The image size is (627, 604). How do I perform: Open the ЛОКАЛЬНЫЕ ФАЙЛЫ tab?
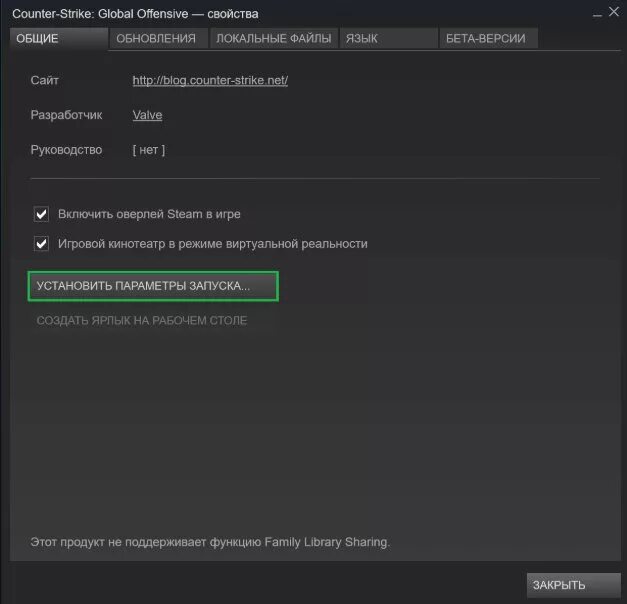[274, 39]
